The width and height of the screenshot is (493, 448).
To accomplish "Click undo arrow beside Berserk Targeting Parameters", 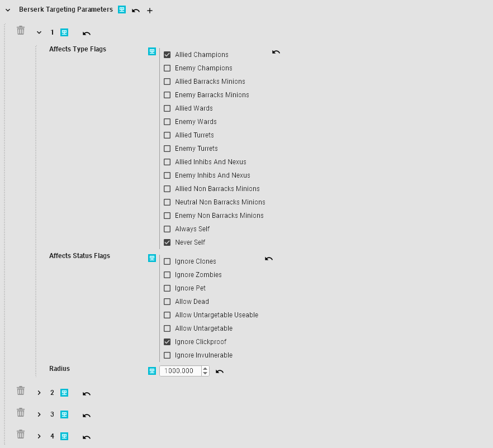I will coord(136,11).
